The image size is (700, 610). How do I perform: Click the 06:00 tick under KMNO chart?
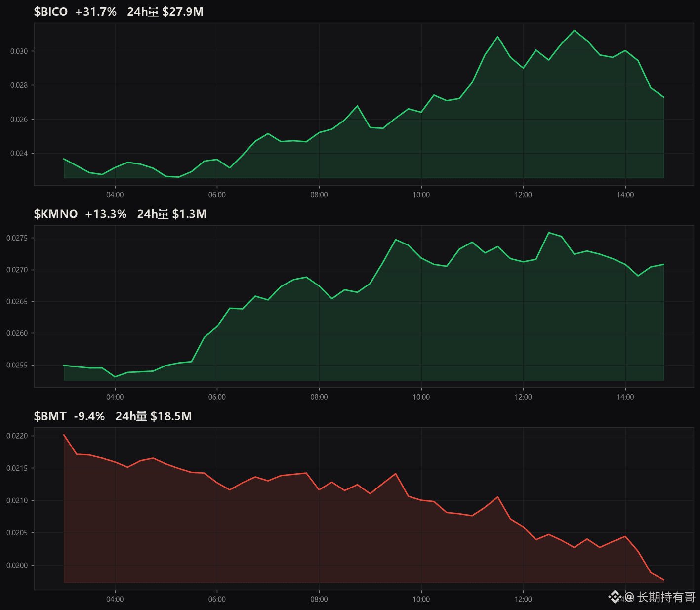(x=217, y=397)
